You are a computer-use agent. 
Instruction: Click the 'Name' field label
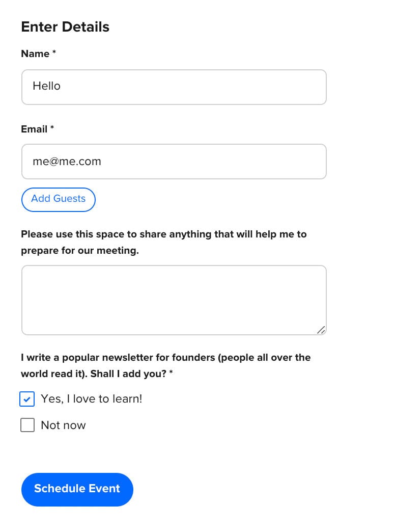pyautogui.click(x=35, y=54)
